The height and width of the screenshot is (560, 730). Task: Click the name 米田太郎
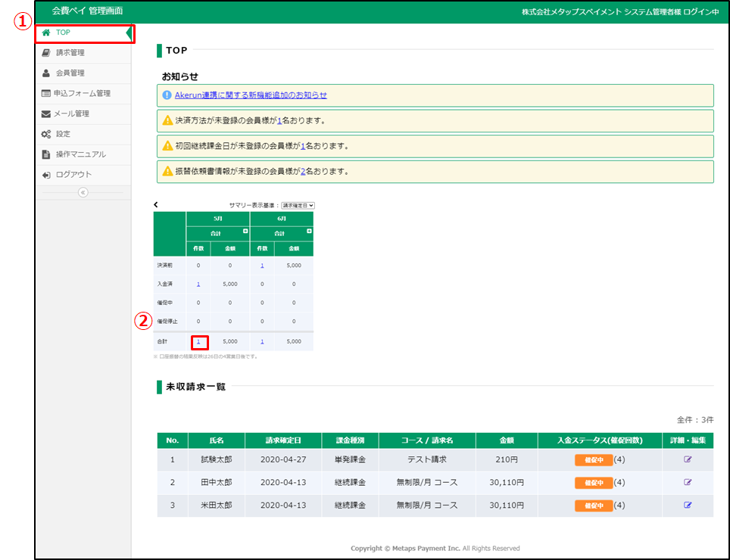pos(217,505)
